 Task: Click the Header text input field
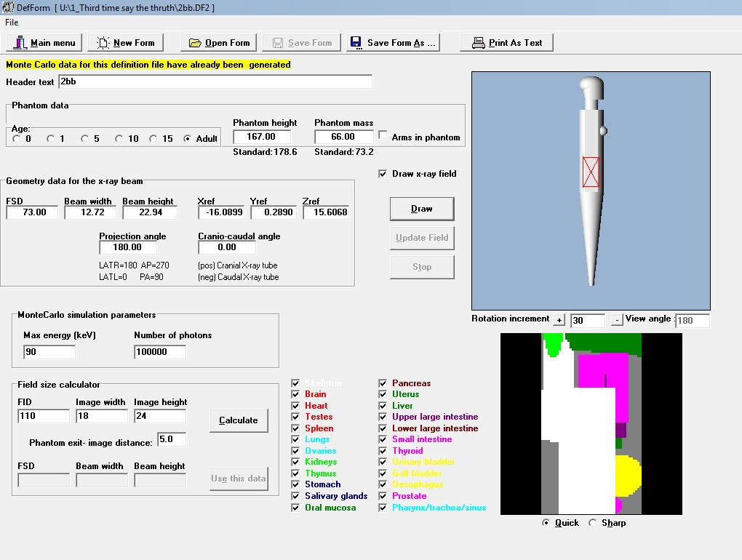215,81
